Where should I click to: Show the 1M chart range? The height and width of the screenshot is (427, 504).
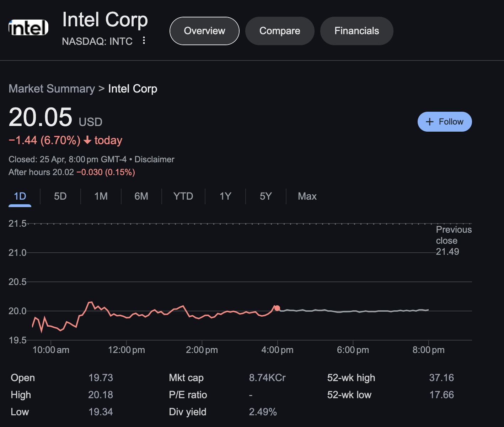point(101,196)
